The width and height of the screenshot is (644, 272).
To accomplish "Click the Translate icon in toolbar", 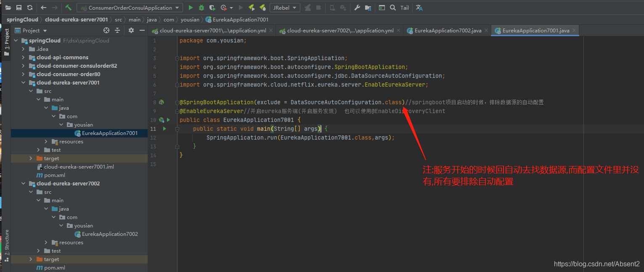I will (419, 8).
